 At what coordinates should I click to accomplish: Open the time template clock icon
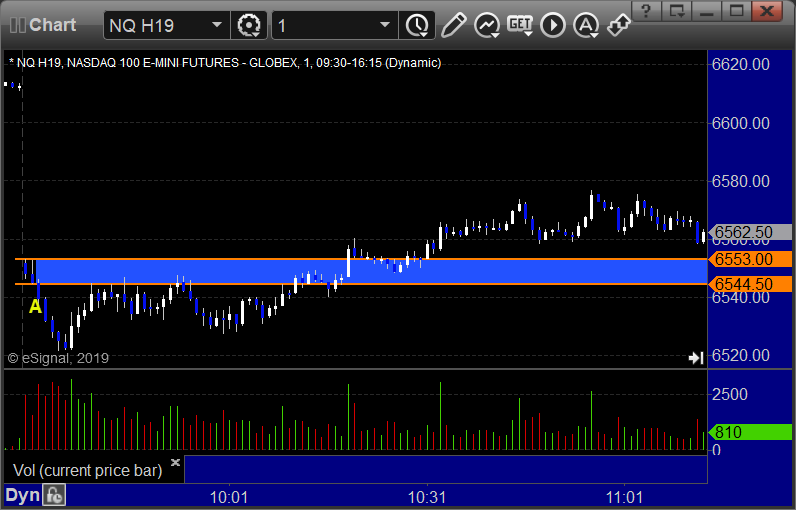417,25
